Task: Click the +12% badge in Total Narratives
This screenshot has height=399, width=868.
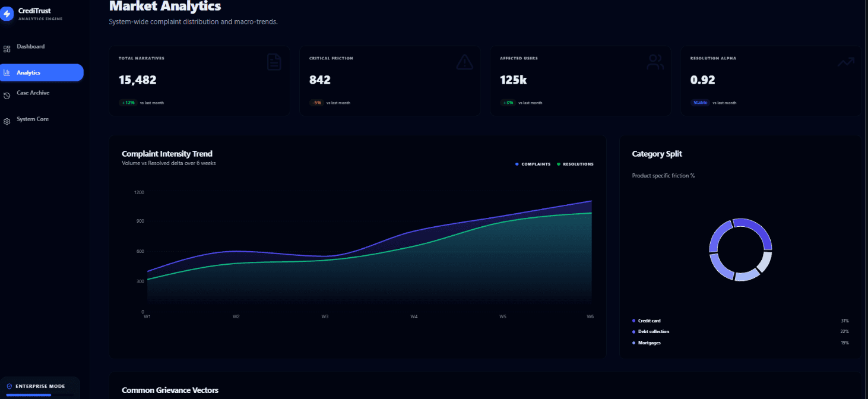Action: tap(128, 103)
